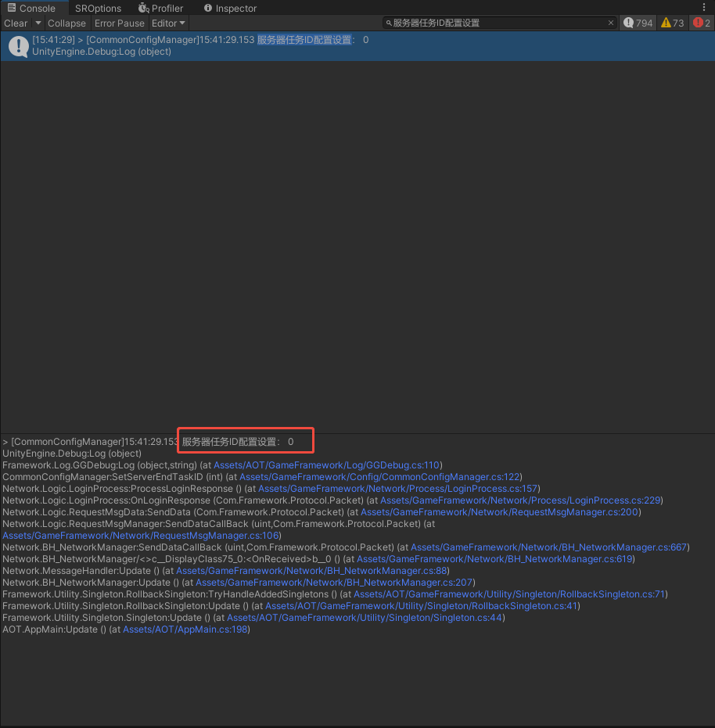Clear the search field with the X icon

(611, 23)
